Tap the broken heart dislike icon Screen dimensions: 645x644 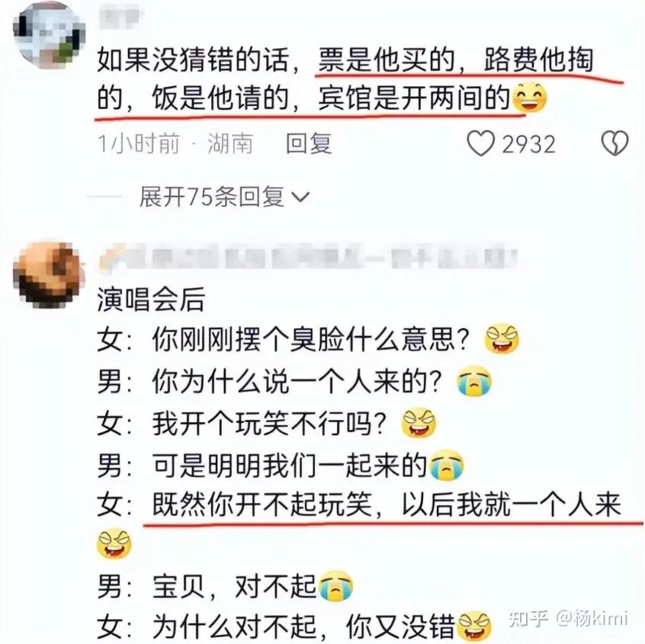(x=615, y=143)
